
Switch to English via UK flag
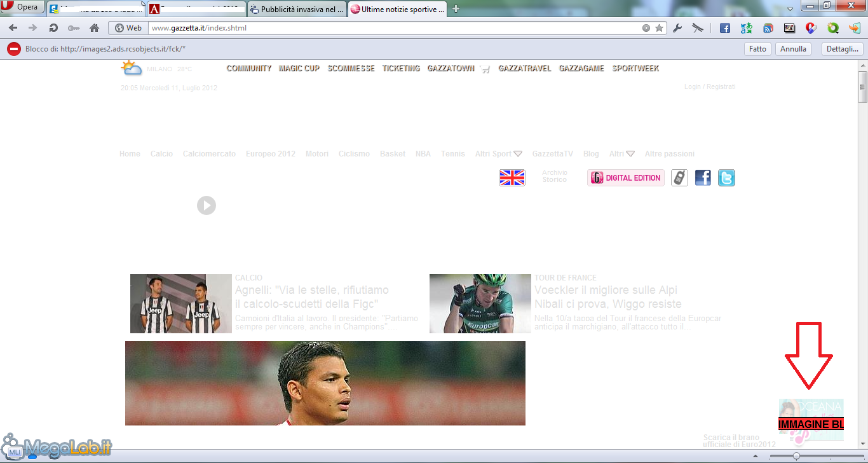512,178
